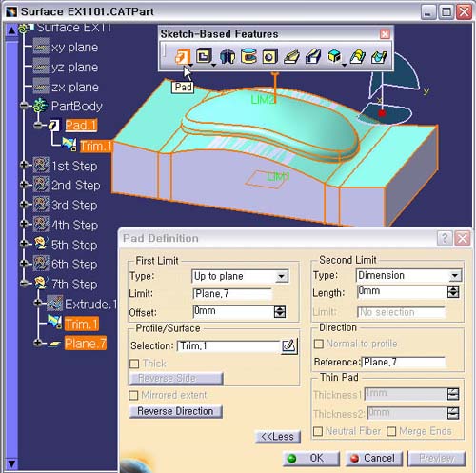This screenshot has width=476, height=473.
Task: Click the First Limit Offset field
Action: click(233, 311)
